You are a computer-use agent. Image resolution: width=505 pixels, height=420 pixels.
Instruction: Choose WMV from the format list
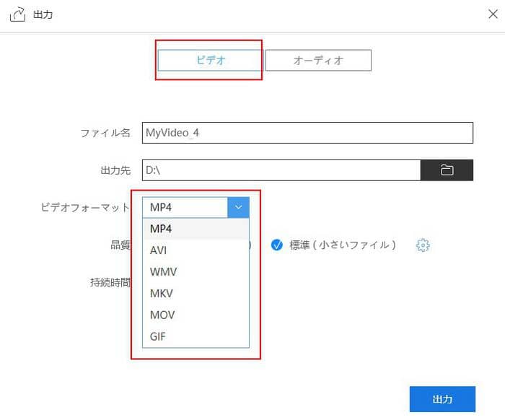(x=196, y=272)
